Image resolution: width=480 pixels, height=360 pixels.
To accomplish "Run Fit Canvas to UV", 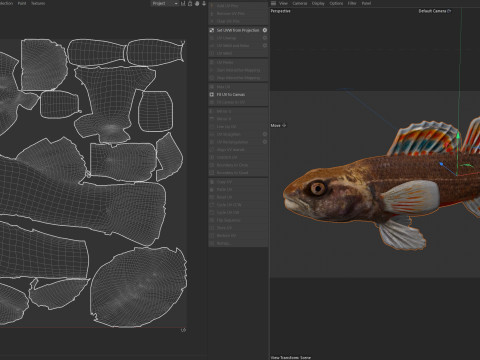I will [x=238, y=102].
